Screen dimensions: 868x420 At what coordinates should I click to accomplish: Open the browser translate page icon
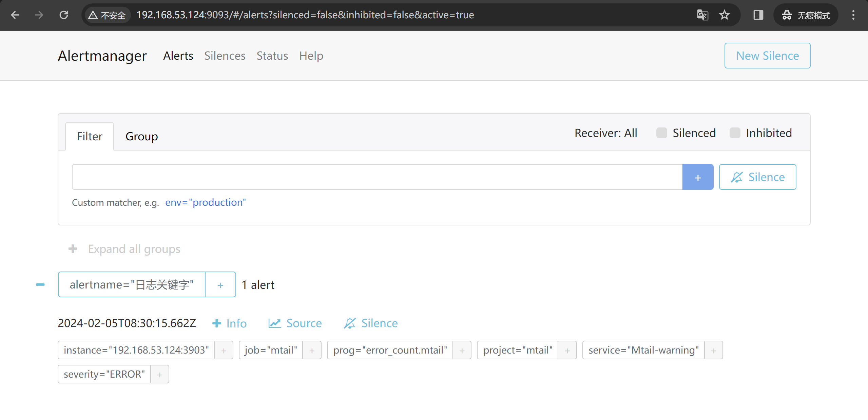coord(702,15)
